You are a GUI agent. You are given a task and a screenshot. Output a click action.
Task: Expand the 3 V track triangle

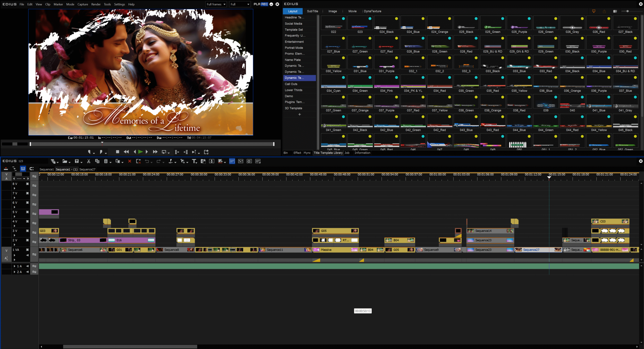pyautogui.click(x=14, y=235)
